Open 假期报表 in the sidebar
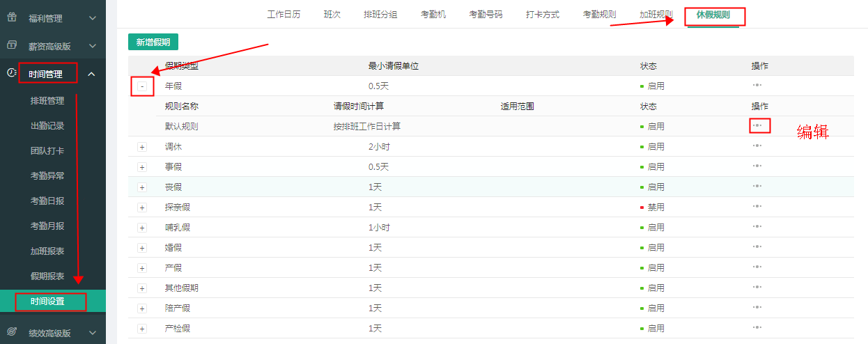Screen dimensions: 868x344 (x=47, y=276)
